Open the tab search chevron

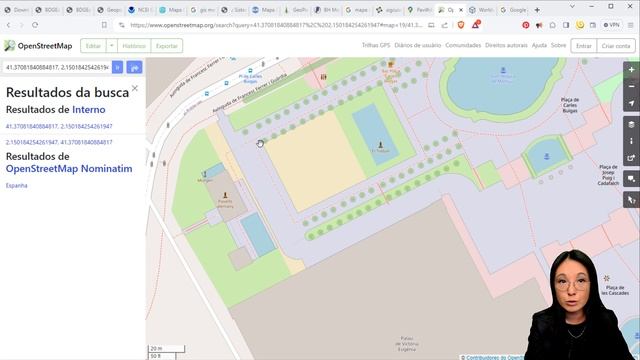[572, 7]
